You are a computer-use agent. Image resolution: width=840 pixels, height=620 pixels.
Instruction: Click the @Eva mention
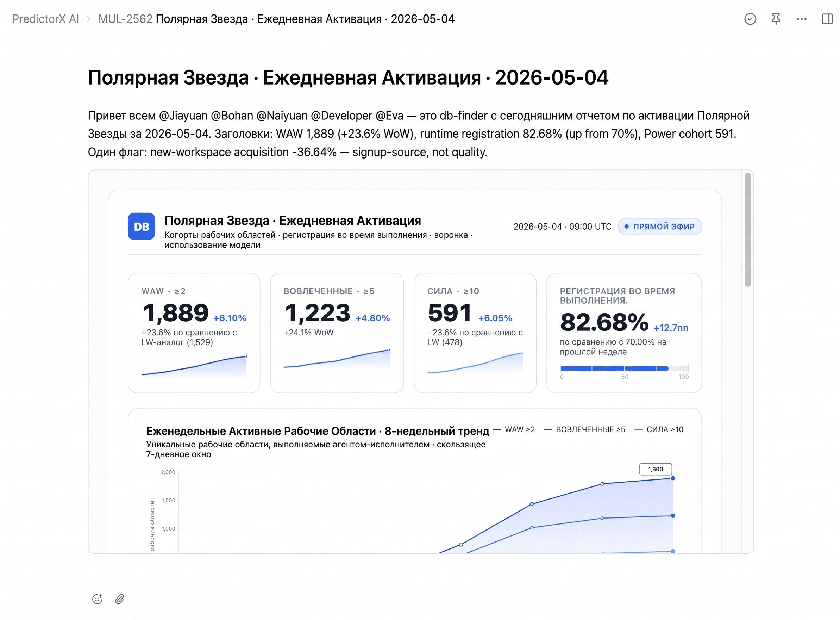click(x=389, y=116)
